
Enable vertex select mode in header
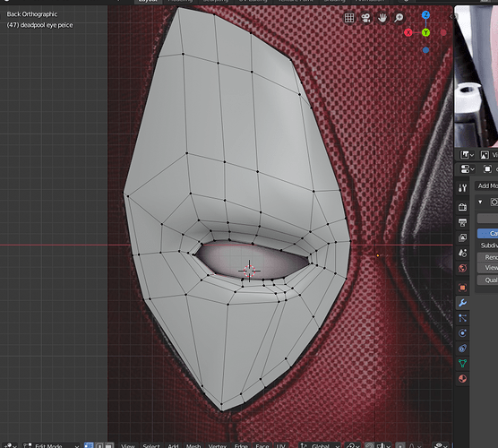89,445
